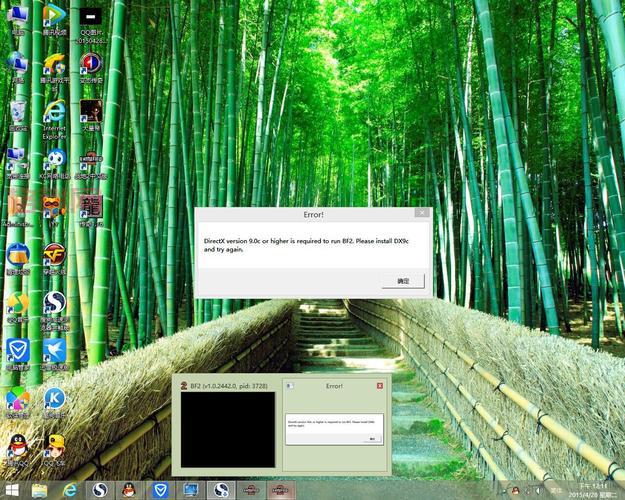The height and width of the screenshot is (500, 625).
Task: Open the CrossFire (CF) desktop shortcut
Action: point(55,259)
